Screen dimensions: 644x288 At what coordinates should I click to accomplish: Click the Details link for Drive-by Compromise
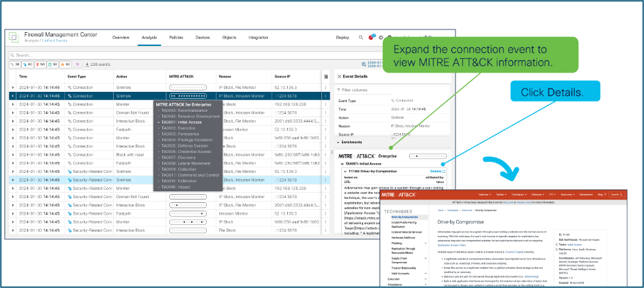(x=435, y=171)
